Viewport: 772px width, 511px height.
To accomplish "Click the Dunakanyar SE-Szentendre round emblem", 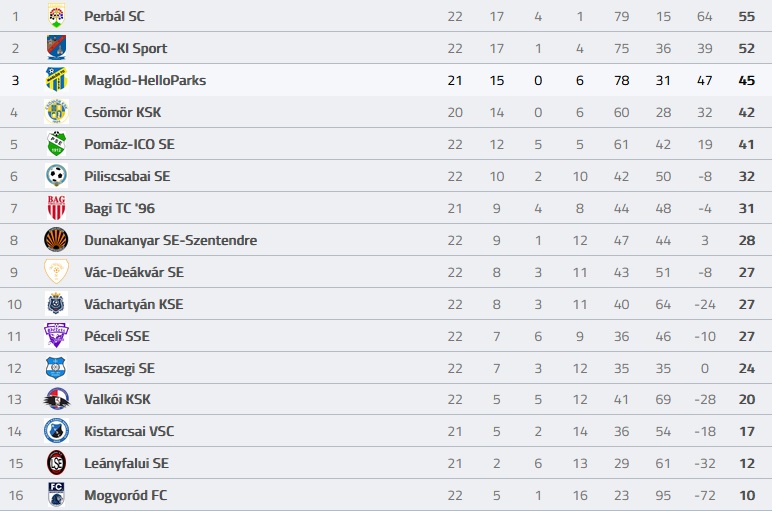I will [x=57, y=240].
